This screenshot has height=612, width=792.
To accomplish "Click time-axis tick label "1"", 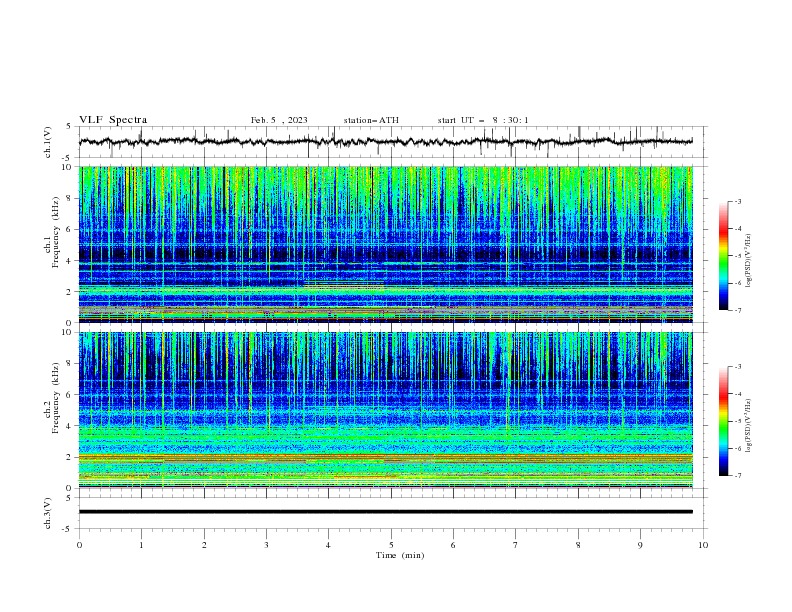I will click(141, 545).
